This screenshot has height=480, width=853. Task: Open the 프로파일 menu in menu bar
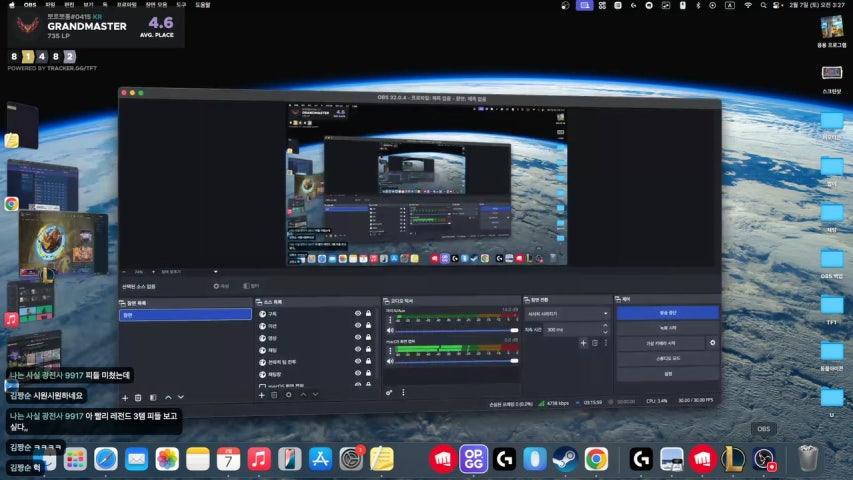pos(127,5)
